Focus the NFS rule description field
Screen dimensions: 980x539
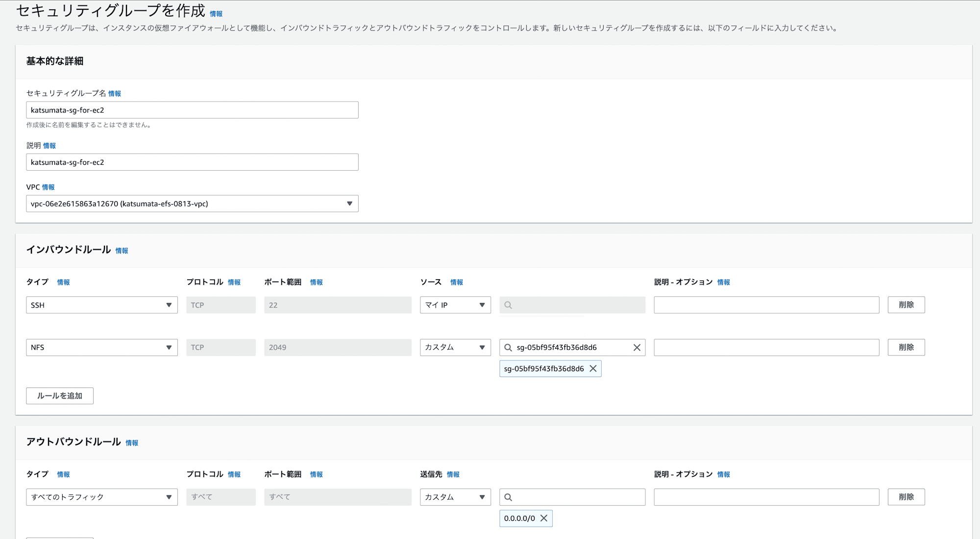[x=766, y=347]
